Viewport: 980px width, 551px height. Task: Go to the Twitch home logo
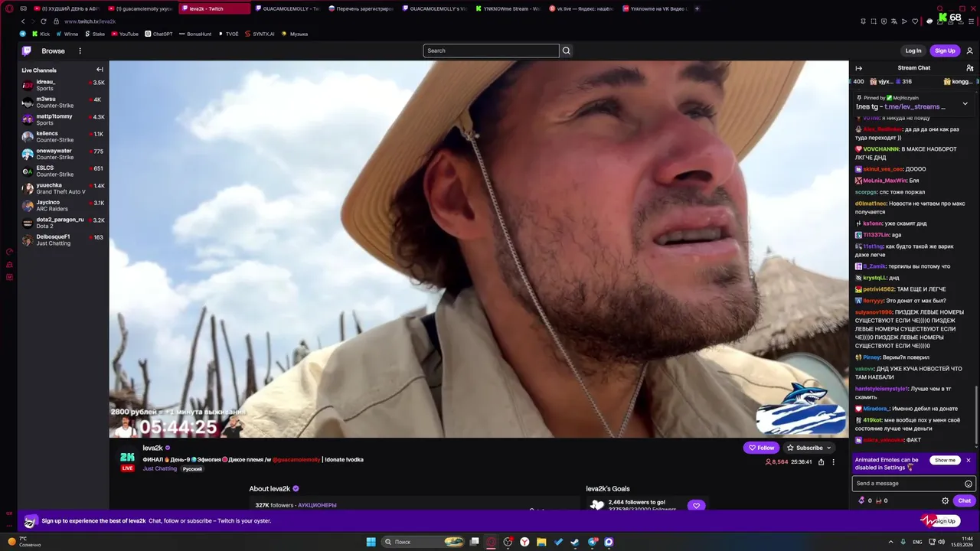click(x=27, y=51)
